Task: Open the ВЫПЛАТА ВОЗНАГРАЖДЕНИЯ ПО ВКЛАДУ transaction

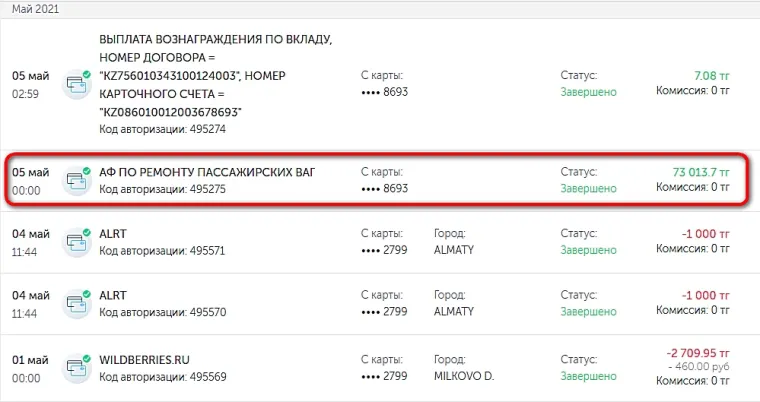Action: [216, 39]
